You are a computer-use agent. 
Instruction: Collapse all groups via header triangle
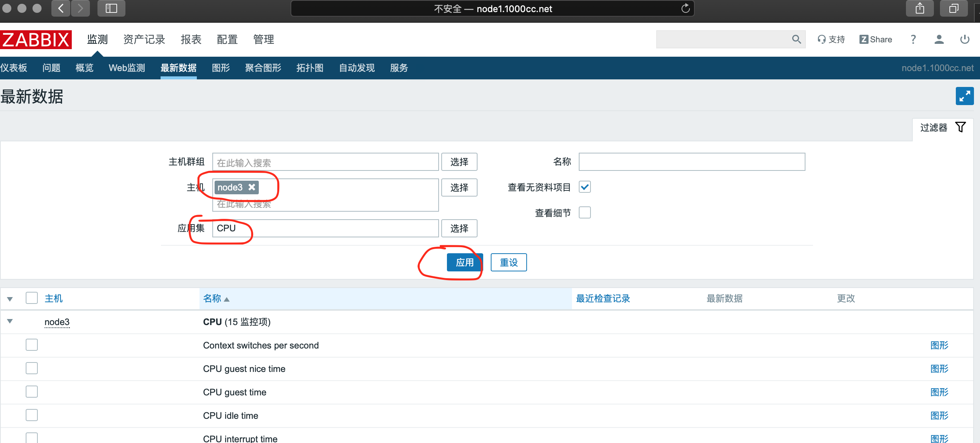point(10,299)
